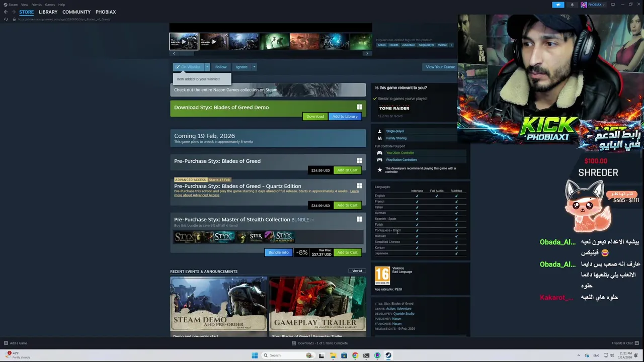Screen dimensions: 644x362
Task: Open the wishlist options dropdown arrow
Action: [x=207, y=67]
